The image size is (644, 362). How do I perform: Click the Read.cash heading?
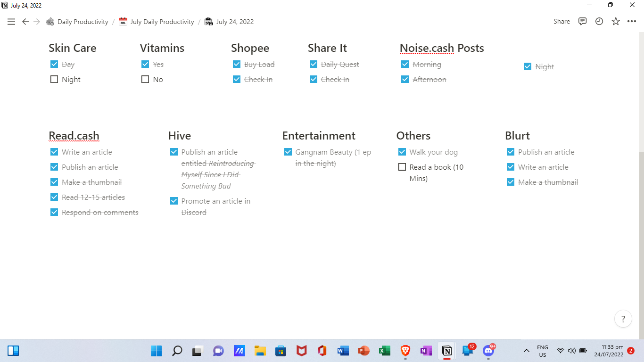coord(74,136)
